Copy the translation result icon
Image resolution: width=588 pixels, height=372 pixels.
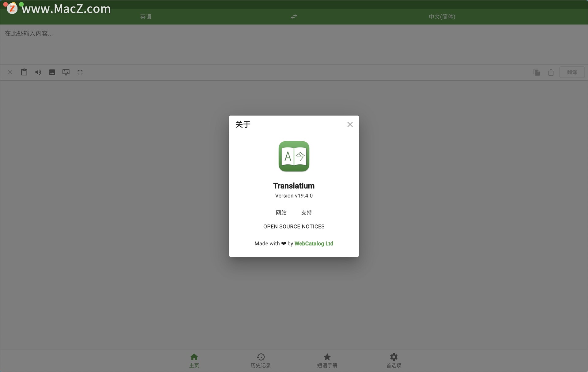(x=537, y=72)
